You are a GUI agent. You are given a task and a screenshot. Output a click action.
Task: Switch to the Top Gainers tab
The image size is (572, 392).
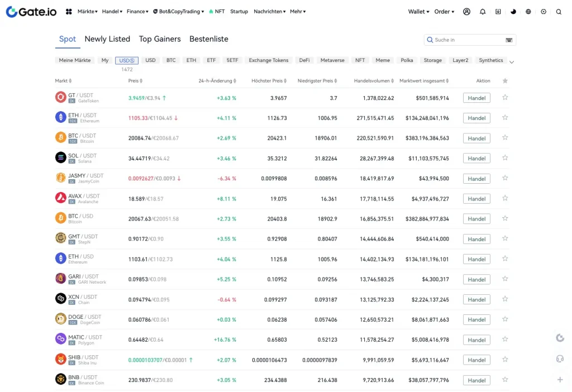(x=160, y=39)
